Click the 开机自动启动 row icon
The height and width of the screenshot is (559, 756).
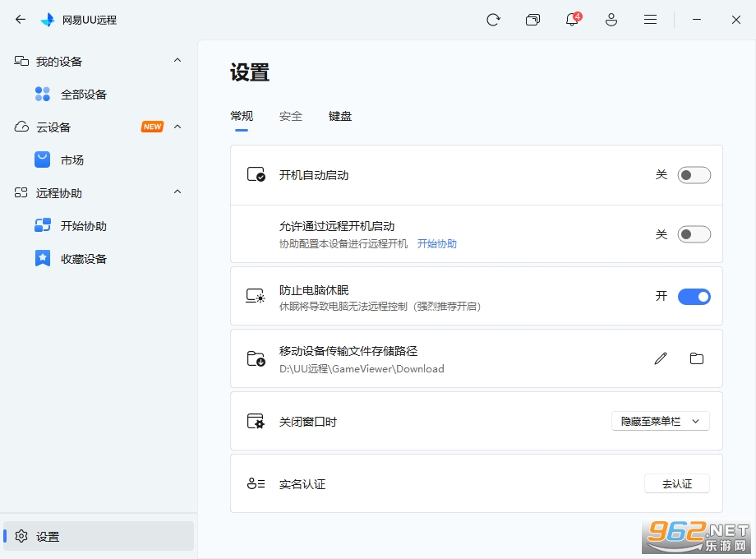pyautogui.click(x=256, y=174)
